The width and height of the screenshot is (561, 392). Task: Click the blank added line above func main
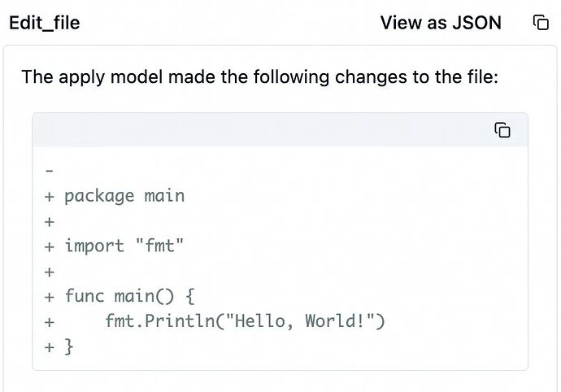[x=50, y=271]
